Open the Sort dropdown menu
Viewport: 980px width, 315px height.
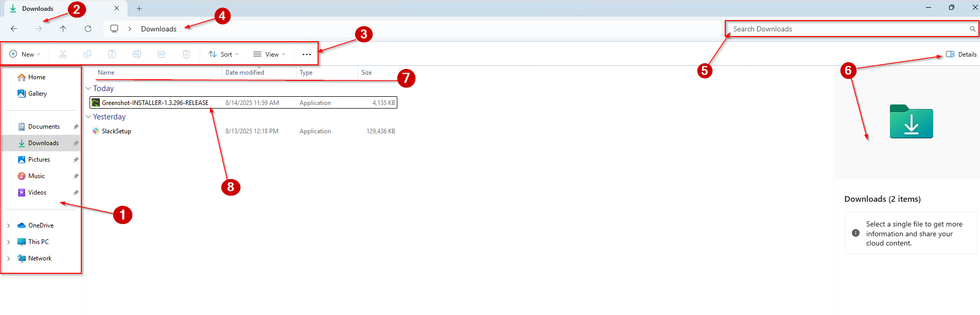pyautogui.click(x=223, y=54)
